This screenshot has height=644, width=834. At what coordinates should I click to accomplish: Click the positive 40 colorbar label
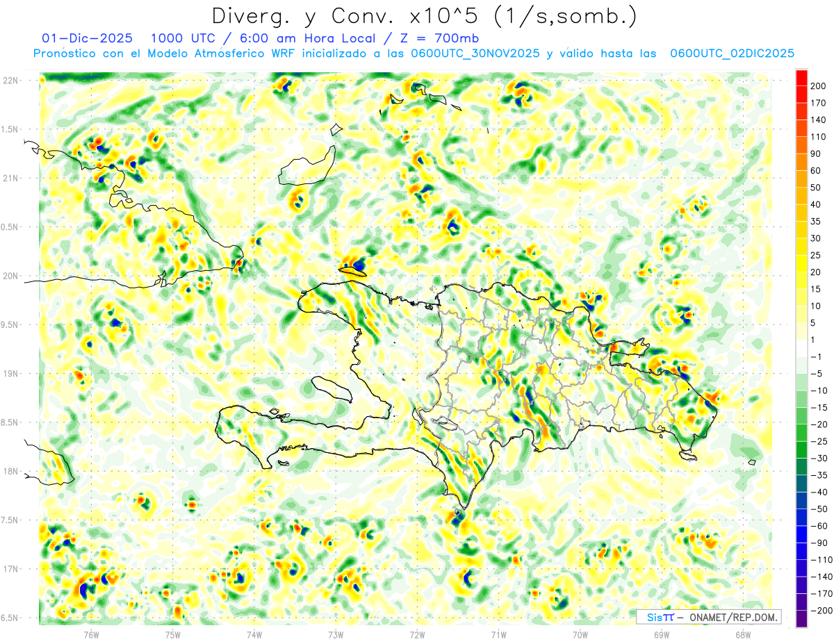[x=817, y=205]
